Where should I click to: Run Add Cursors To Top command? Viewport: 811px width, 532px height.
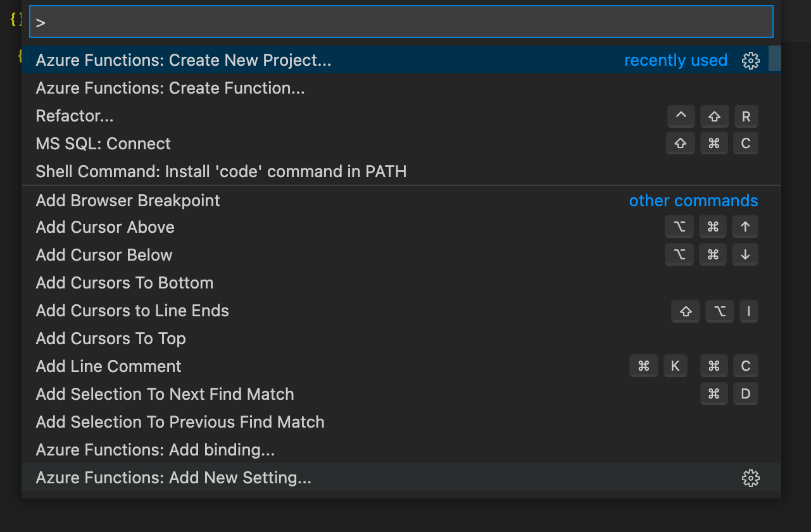111,339
